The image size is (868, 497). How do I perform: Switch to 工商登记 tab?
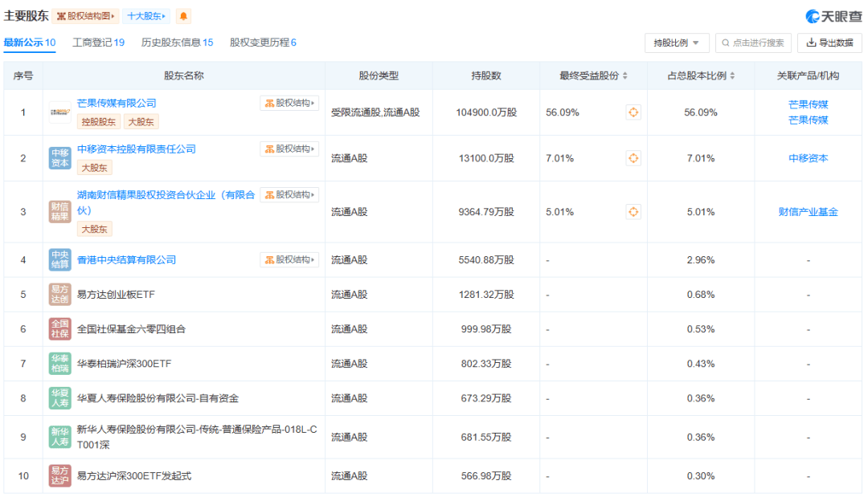click(98, 43)
